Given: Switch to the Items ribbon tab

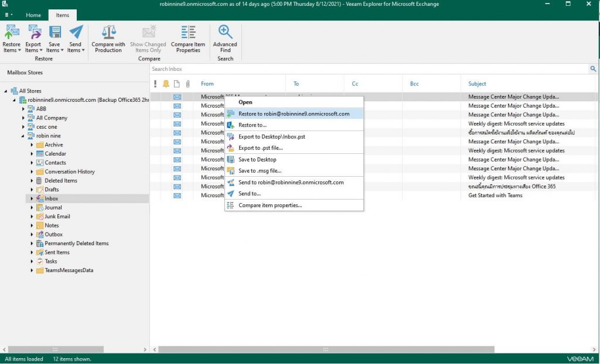Looking at the screenshot, I should click(62, 15).
